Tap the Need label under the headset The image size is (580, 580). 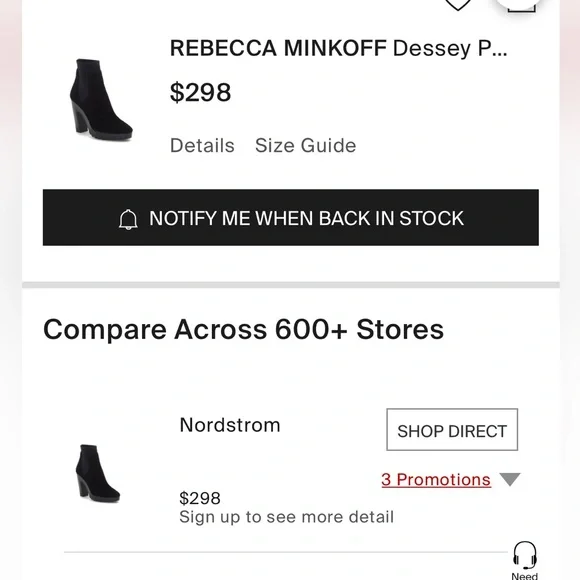(x=525, y=576)
